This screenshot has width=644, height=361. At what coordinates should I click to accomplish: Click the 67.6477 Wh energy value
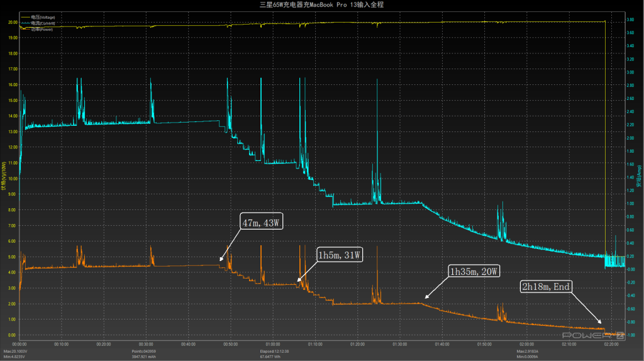coord(270,357)
